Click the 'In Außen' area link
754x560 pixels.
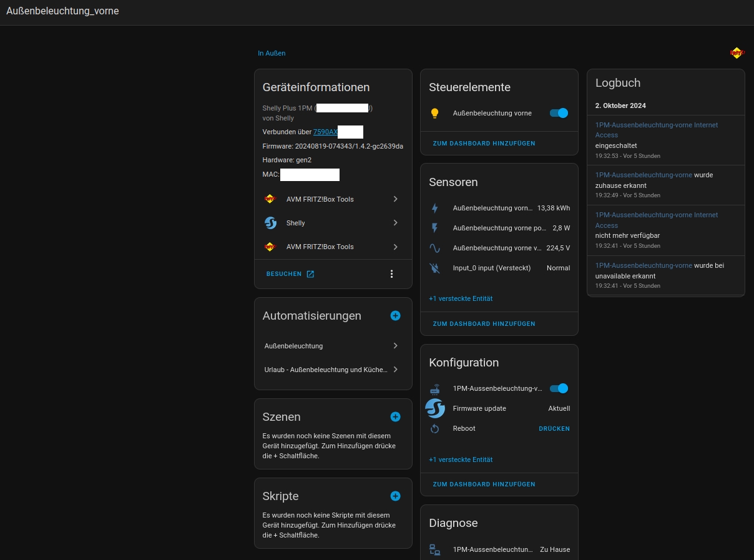click(x=272, y=53)
